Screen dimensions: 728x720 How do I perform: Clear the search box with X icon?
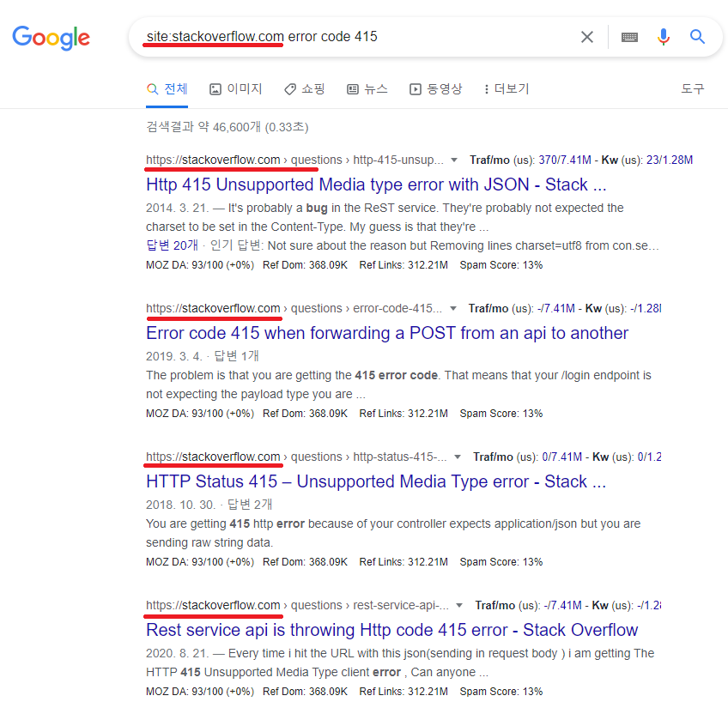587,37
